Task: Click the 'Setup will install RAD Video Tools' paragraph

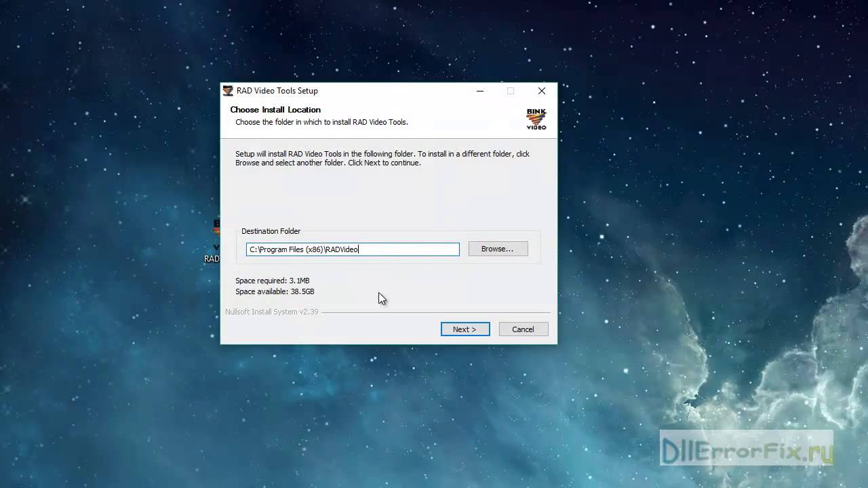Action: click(x=382, y=159)
